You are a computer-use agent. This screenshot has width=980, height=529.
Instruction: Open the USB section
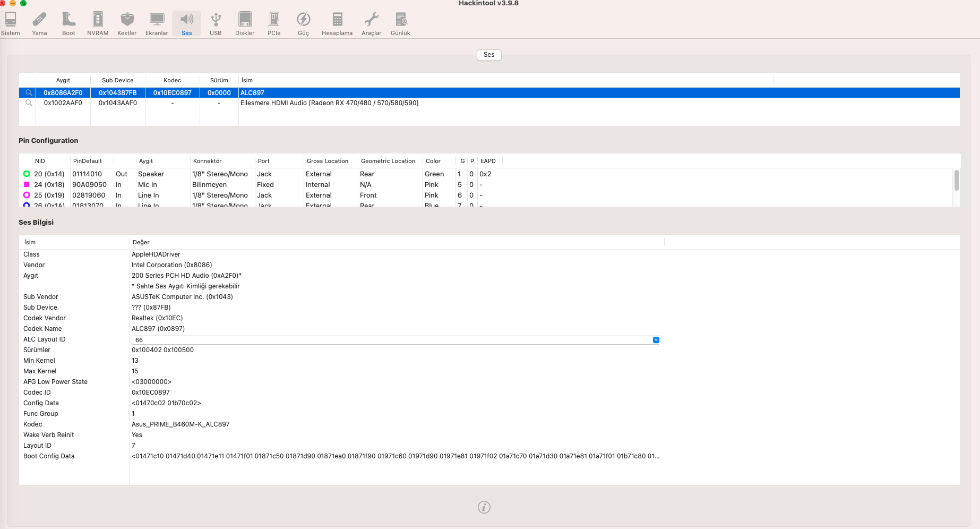click(x=216, y=24)
